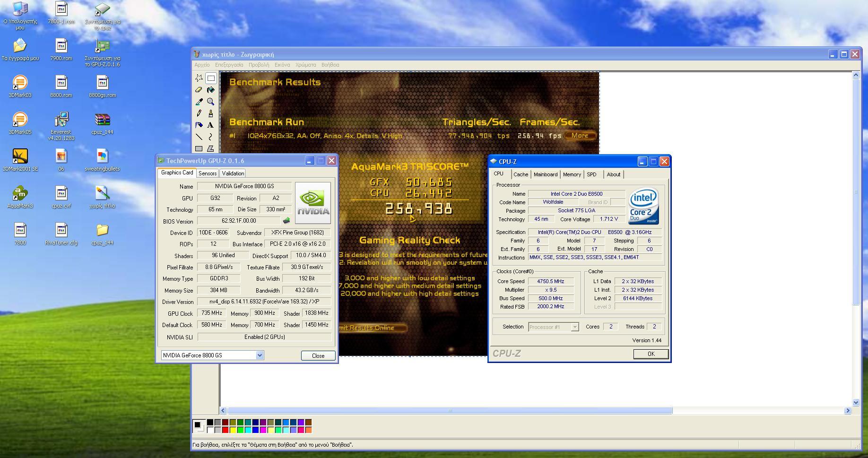
Task: Open the 3DMark2001 SE desktop icon
Action: point(20,160)
